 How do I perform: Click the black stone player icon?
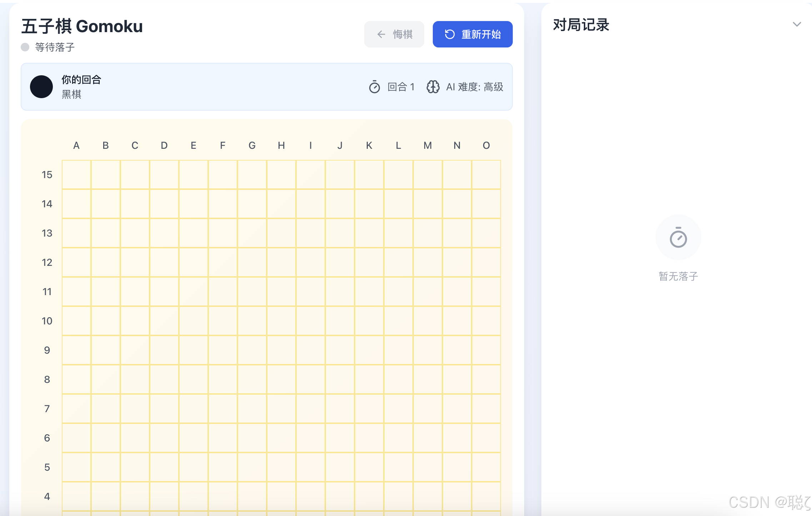click(x=41, y=87)
